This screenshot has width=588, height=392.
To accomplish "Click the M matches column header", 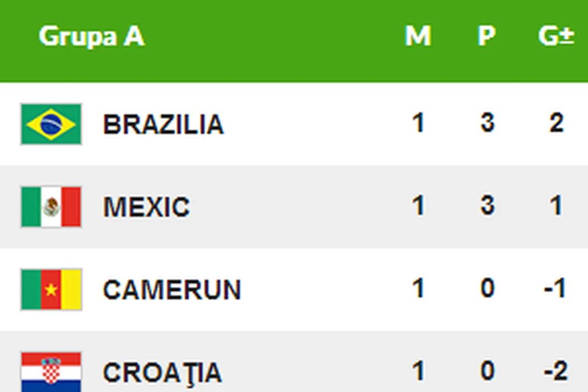I will click(x=418, y=37).
